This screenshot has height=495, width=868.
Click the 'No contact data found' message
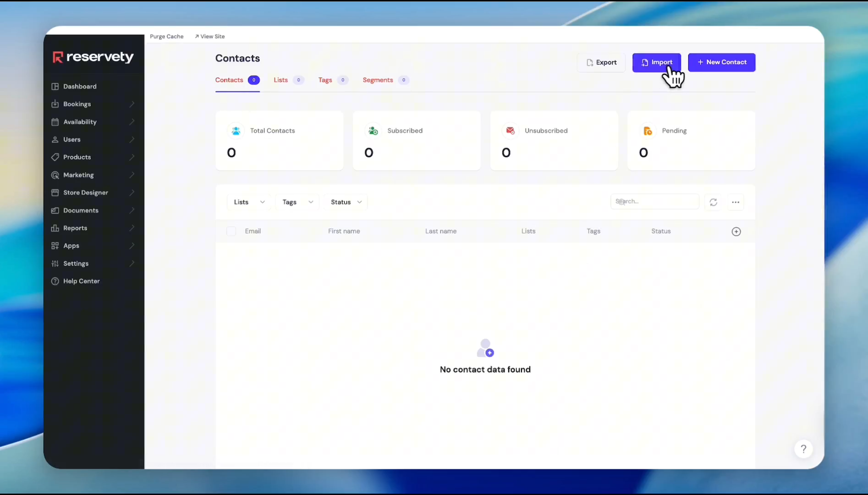(485, 369)
